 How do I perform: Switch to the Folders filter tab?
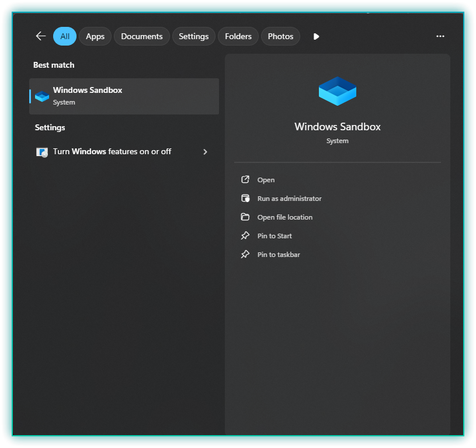(x=238, y=36)
